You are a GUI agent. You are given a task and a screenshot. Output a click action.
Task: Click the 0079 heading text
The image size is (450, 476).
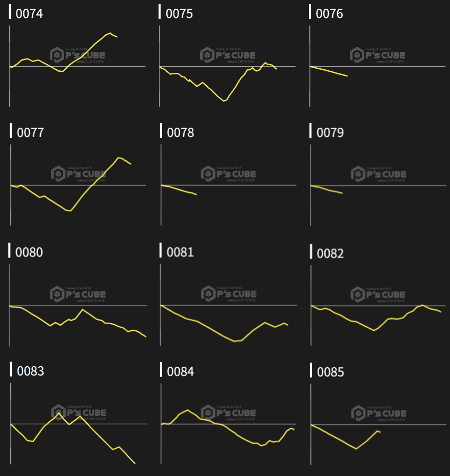pos(330,133)
